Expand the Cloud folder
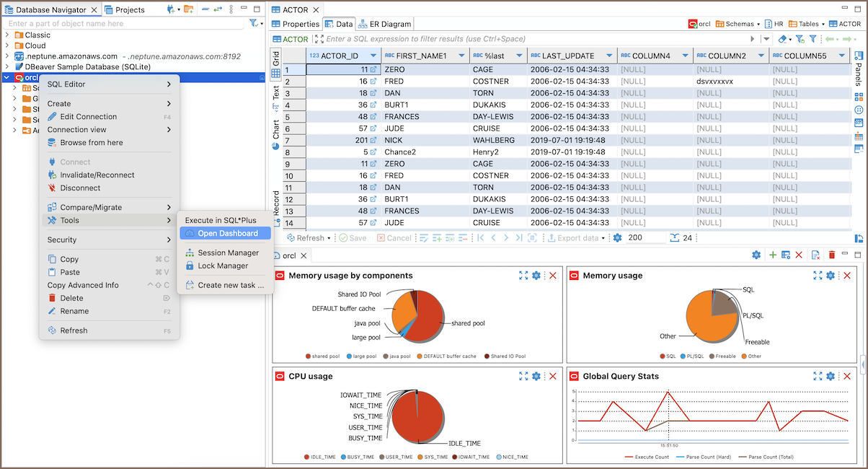The height and width of the screenshot is (469, 868). tap(7, 45)
